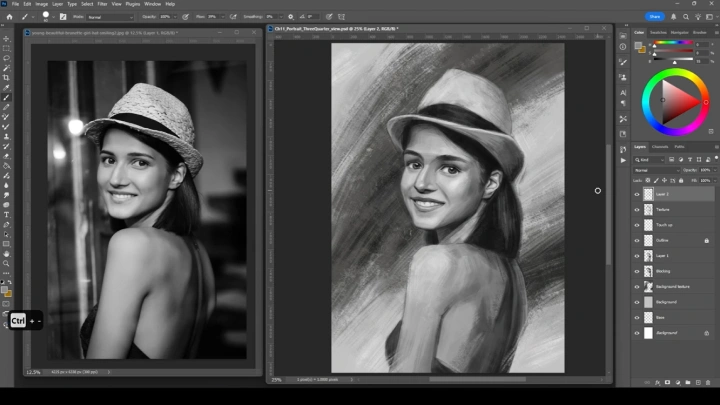The width and height of the screenshot is (720, 405).
Task: Select the Crop tool
Action: [x=6, y=77]
